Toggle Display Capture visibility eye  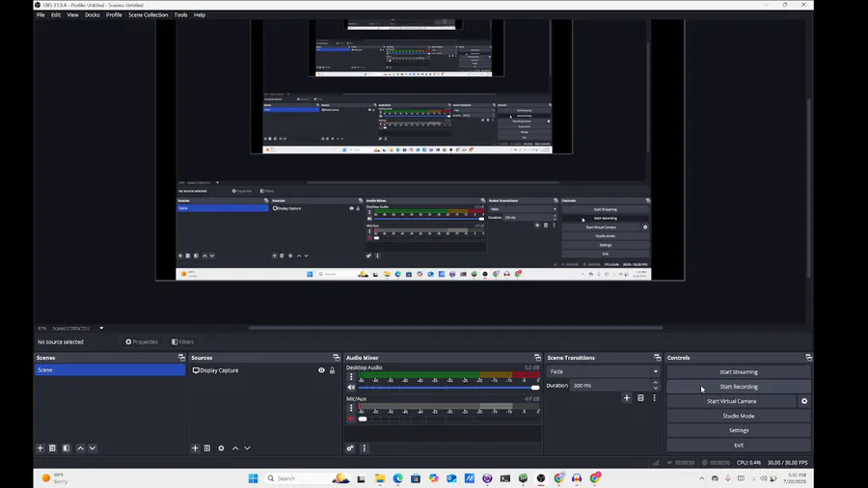(x=321, y=370)
